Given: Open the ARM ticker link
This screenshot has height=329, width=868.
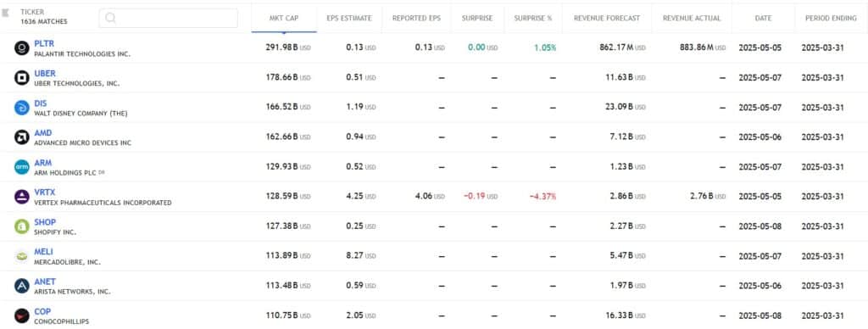Looking at the screenshot, I should (42, 163).
